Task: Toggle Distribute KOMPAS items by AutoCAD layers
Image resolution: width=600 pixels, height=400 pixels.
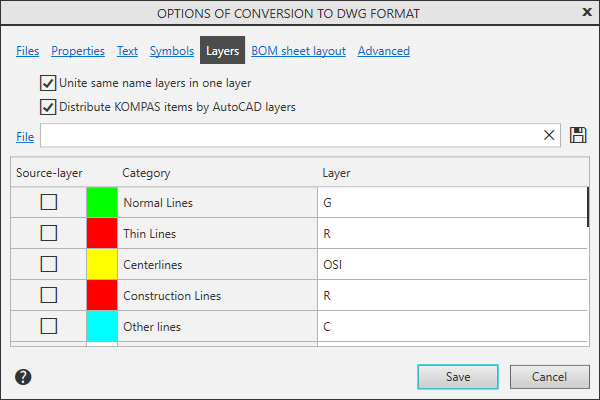Action: point(48,106)
